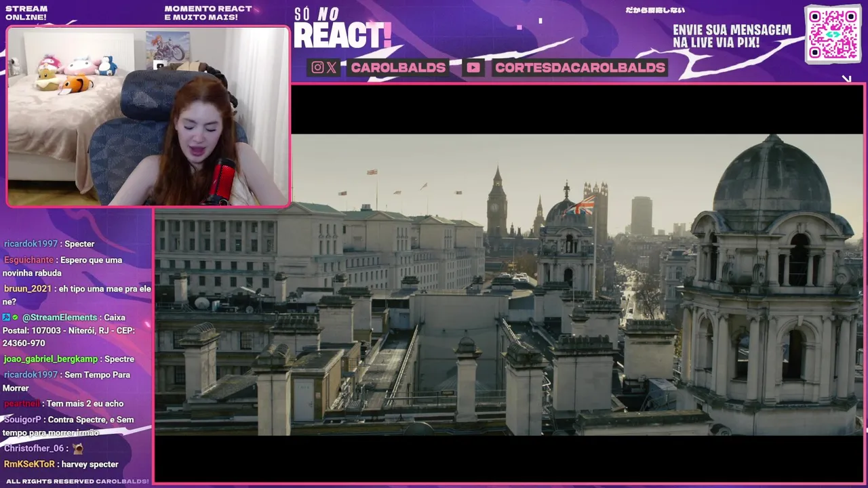The width and height of the screenshot is (868, 488).
Task: Open the @StreamElements chat username
Action: (60, 317)
